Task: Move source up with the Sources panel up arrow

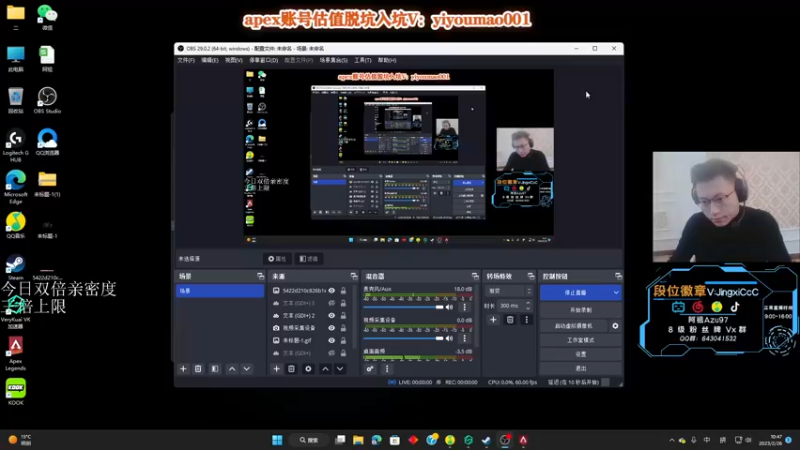Action: point(326,369)
